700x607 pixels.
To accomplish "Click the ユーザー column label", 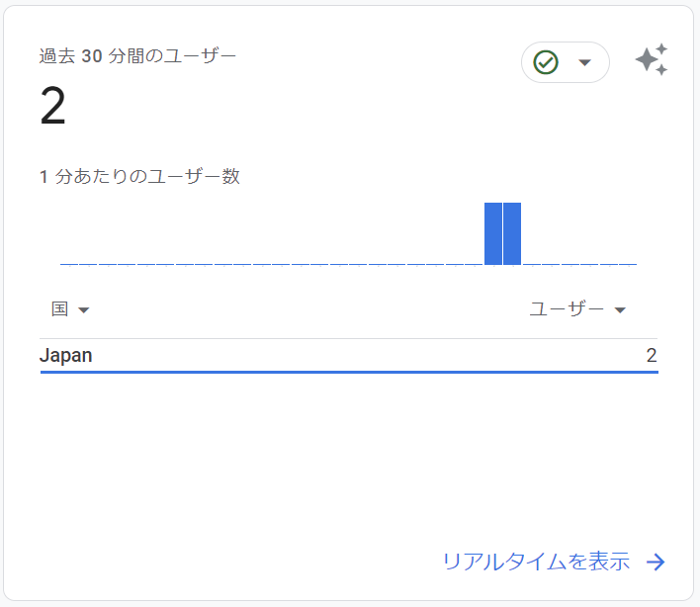I will (x=567, y=308).
